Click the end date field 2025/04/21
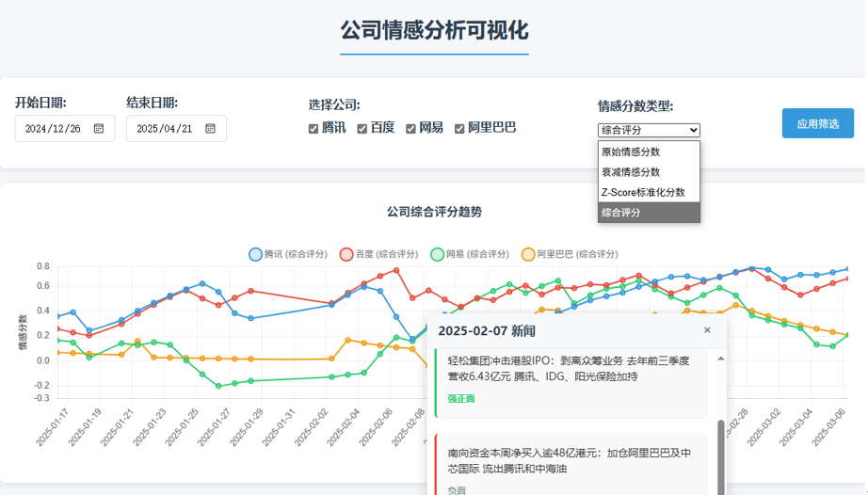The image size is (868, 495). pos(176,128)
